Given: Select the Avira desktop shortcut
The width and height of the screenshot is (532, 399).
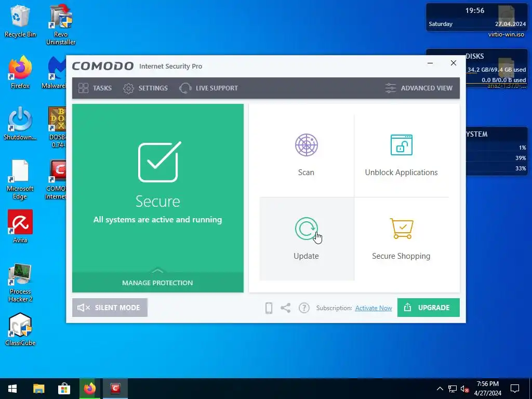Looking at the screenshot, I should 20,227.
